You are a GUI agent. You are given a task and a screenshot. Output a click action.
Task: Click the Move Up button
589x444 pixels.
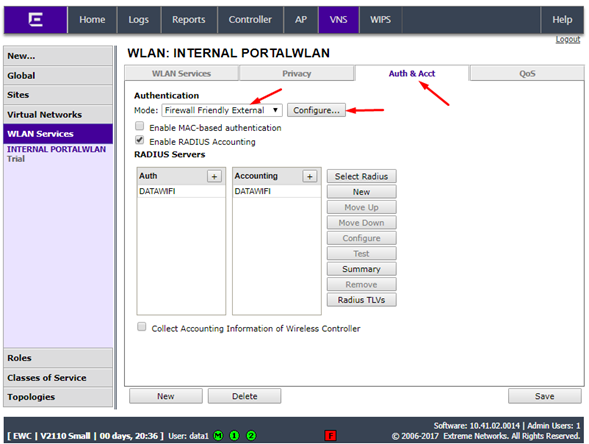(361, 207)
